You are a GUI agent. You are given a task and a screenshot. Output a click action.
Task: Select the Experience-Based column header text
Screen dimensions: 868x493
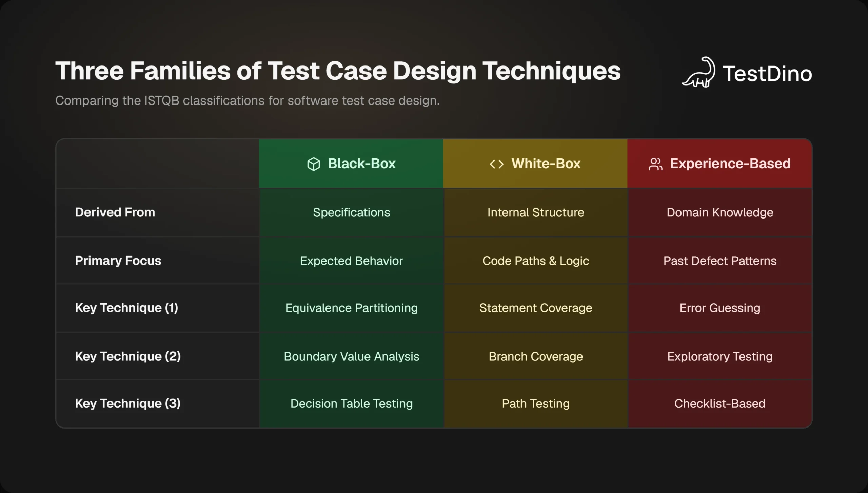(730, 164)
